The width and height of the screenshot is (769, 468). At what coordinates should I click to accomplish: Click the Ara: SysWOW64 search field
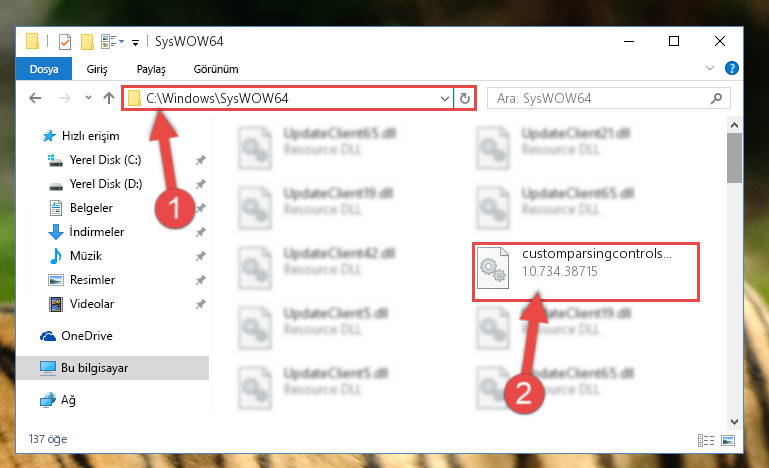coord(609,98)
